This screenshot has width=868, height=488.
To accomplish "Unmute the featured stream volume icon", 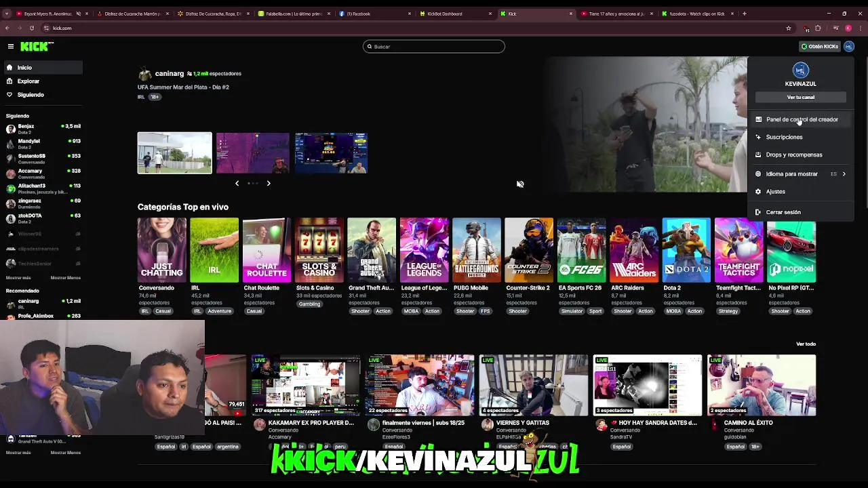I will pos(520,184).
